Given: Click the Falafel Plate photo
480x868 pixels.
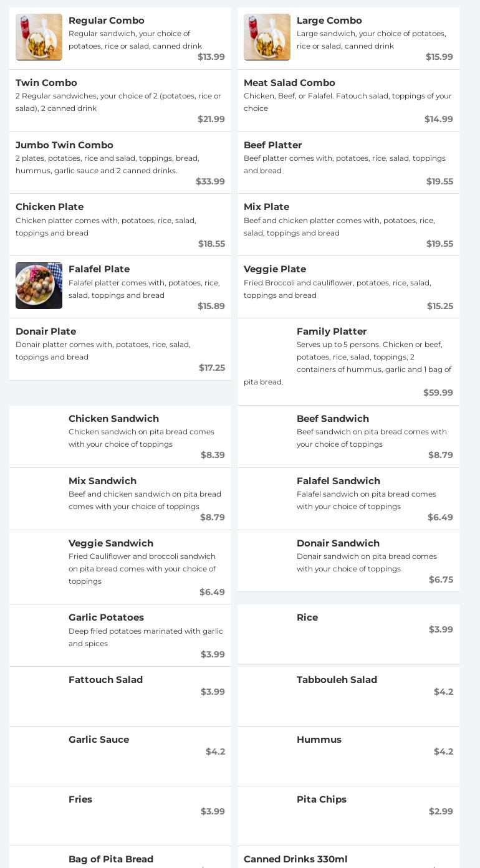Looking at the screenshot, I should [x=39, y=285].
